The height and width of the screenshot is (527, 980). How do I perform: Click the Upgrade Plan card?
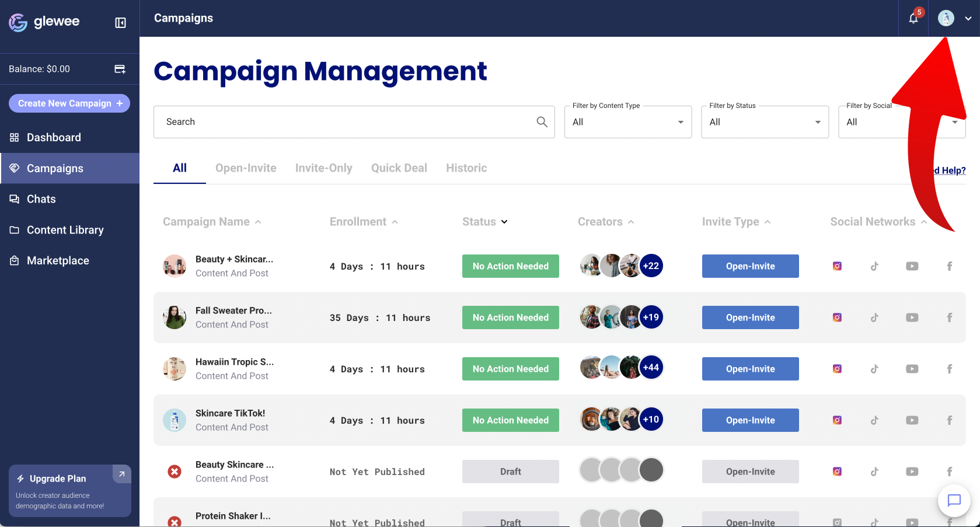(x=69, y=491)
